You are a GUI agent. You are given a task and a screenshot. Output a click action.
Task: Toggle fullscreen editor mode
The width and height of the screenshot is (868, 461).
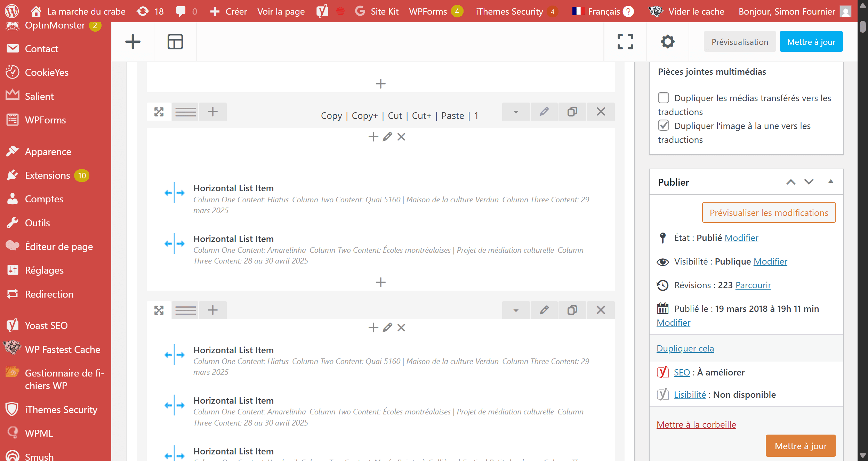click(625, 42)
